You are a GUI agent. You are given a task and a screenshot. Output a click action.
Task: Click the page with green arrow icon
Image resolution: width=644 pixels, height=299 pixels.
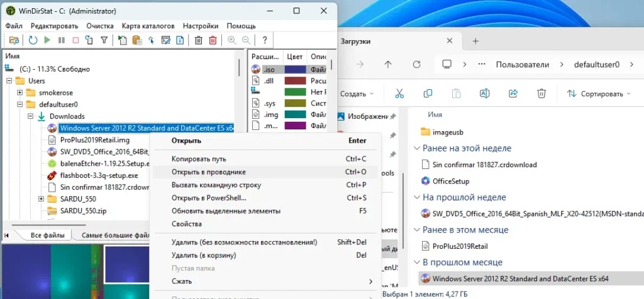pyautogui.click(x=123, y=40)
